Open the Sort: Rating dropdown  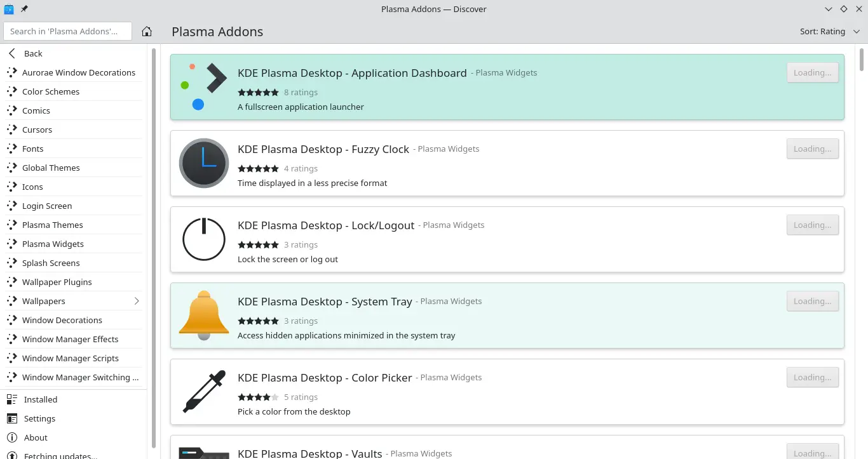coord(829,31)
